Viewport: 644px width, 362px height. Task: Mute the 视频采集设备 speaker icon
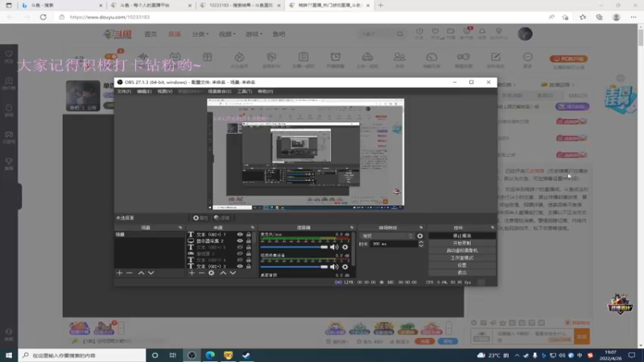pyautogui.click(x=334, y=267)
